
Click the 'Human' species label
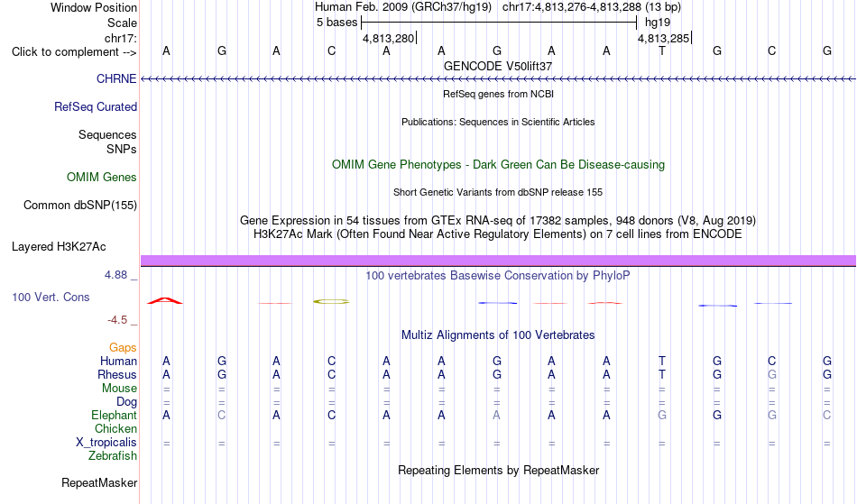click(x=118, y=361)
